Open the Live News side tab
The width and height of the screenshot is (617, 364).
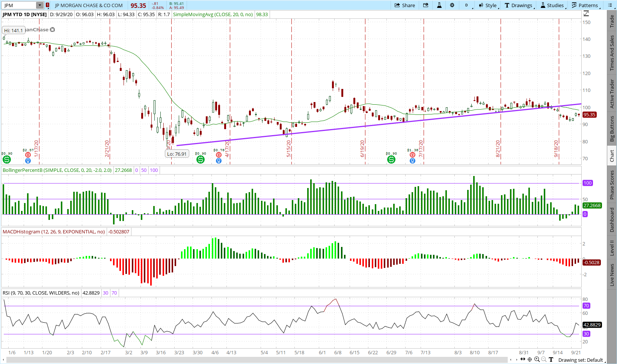(612, 275)
